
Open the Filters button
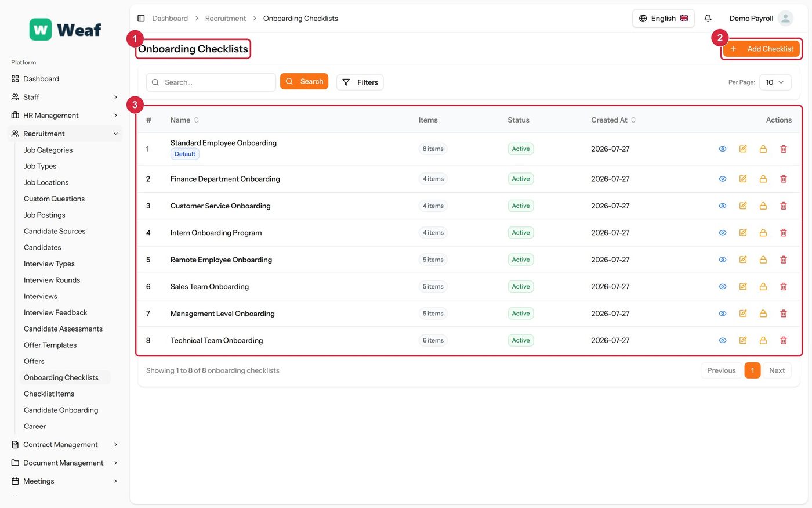click(x=360, y=82)
